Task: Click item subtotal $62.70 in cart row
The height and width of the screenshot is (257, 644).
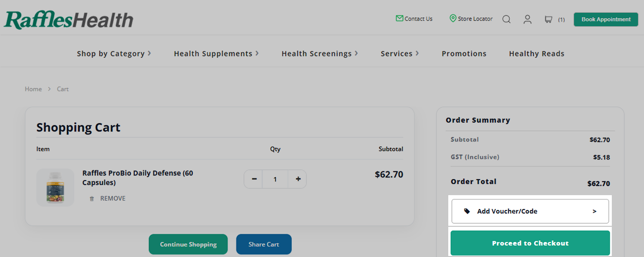Action: click(389, 175)
